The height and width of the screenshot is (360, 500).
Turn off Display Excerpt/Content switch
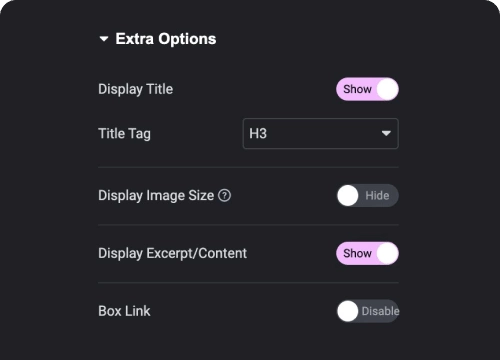point(367,253)
